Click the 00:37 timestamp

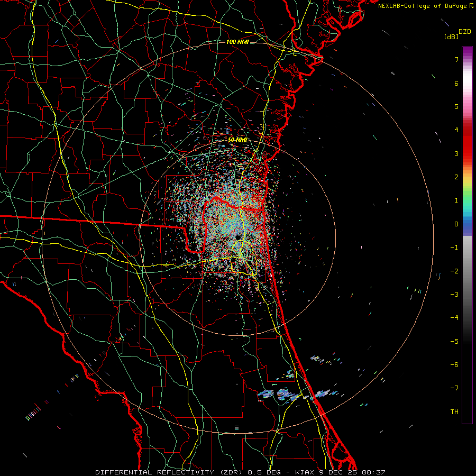pyautogui.click(x=374, y=472)
